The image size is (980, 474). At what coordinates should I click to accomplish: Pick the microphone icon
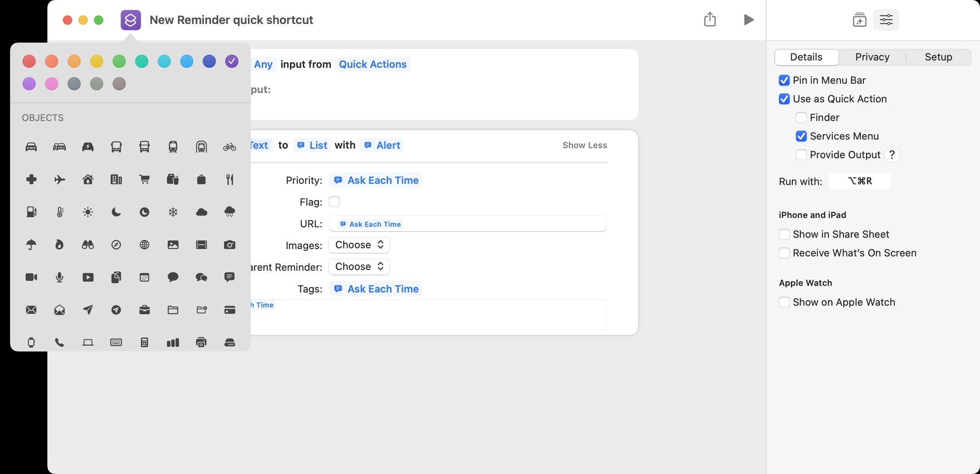tap(59, 277)
